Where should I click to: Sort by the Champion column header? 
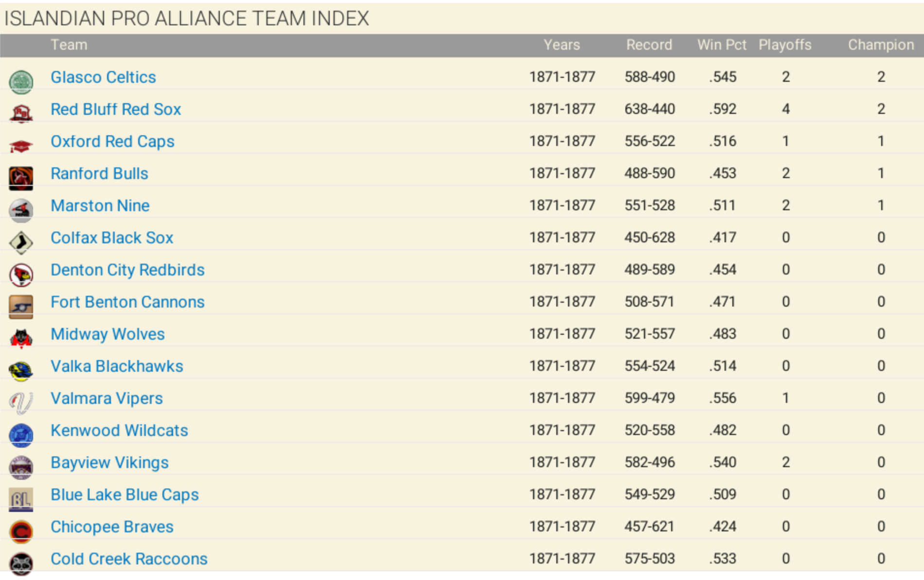881,45
